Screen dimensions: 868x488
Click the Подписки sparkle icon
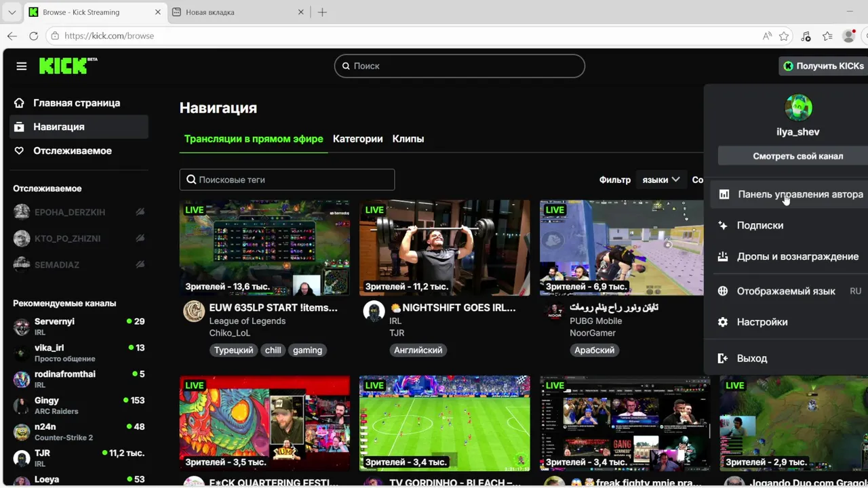click(x=723, y=225)
